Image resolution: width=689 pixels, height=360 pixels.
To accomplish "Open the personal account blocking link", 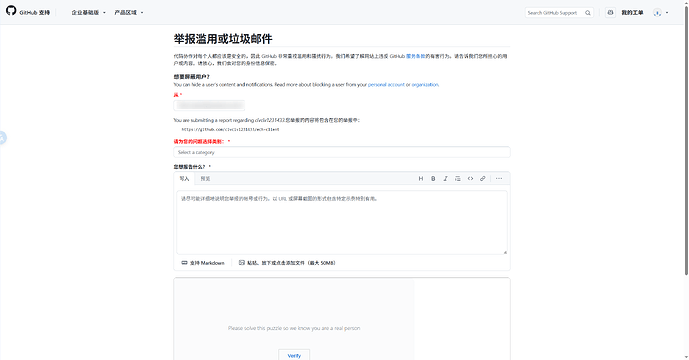I will coord(386,85).
